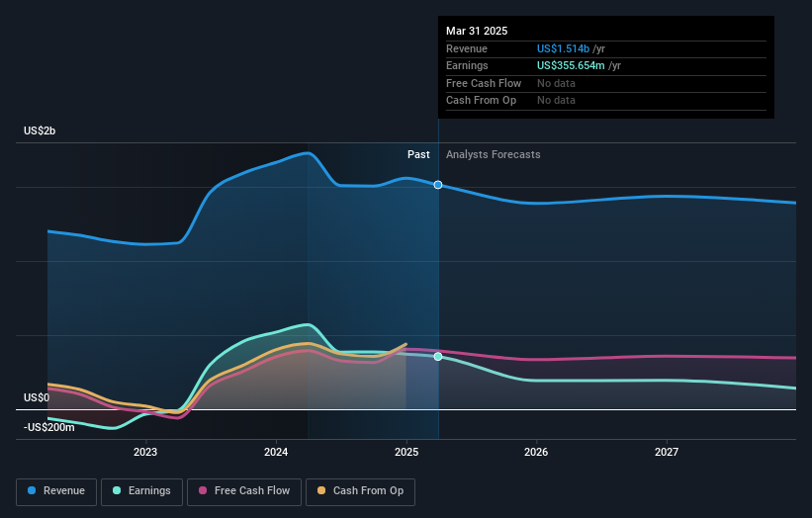Click the 2026 x-axis label
Screen dimensions: 812x518
536,453
